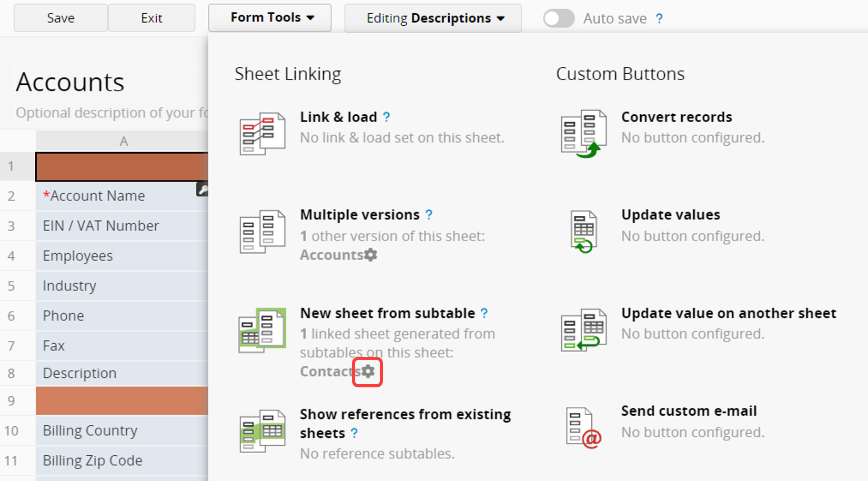Choose the Convert records option
This screenshot has width=868, height=481.
[677, 117]
